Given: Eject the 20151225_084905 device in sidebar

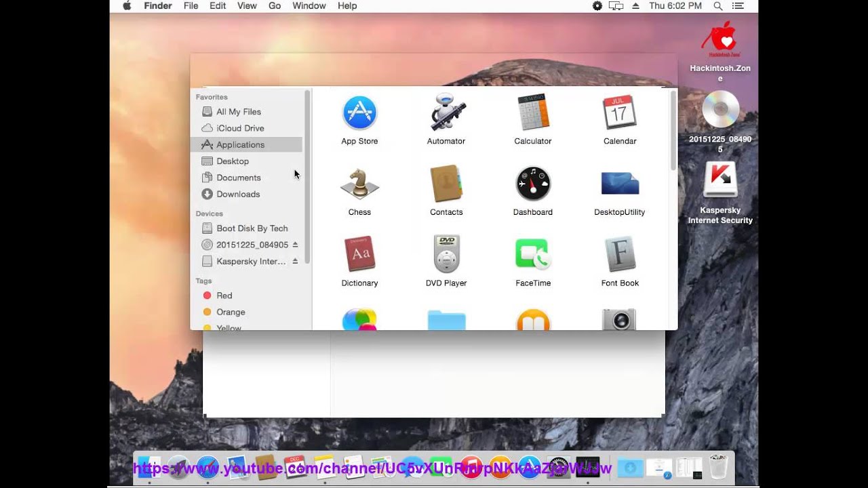Looking at the screenshot, I should click(295, 245).
